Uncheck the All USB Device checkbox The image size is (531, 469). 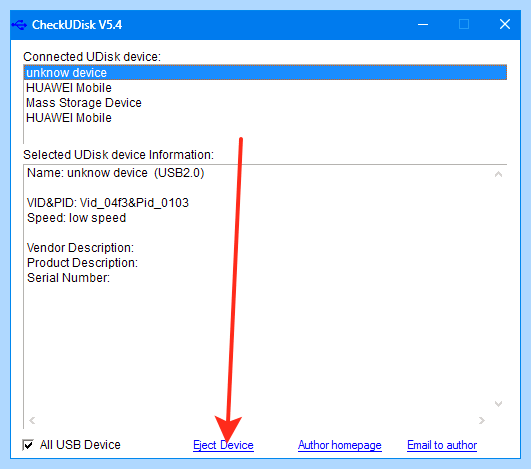click(28, 445)
